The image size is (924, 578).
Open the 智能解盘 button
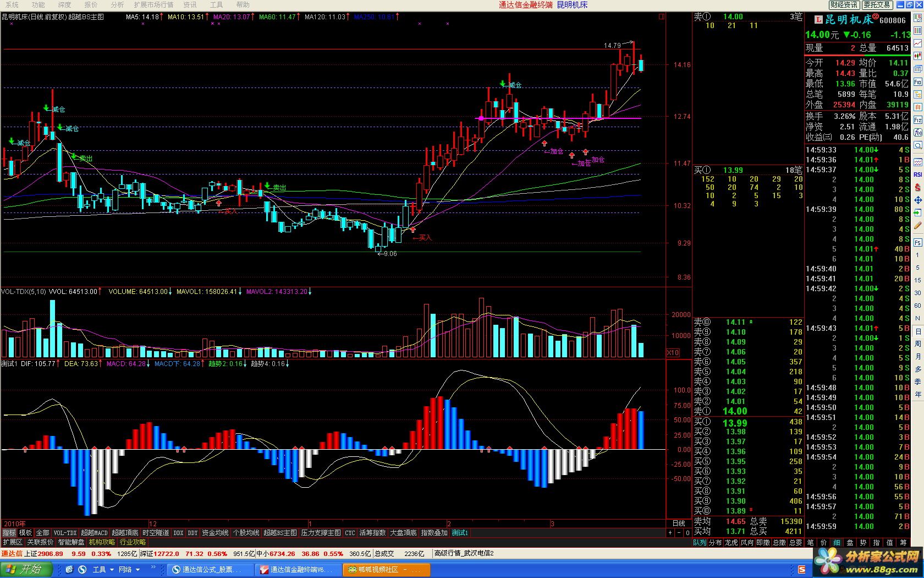71,542
